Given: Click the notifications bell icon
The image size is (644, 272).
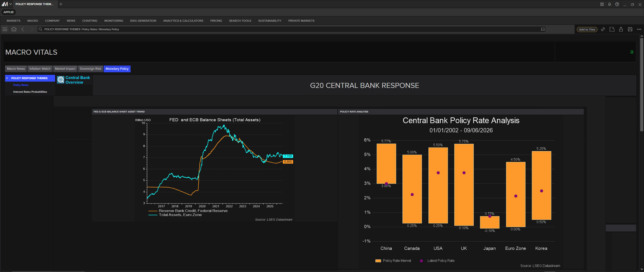Looking at the screenshot, I should click(x=609, y=4).
